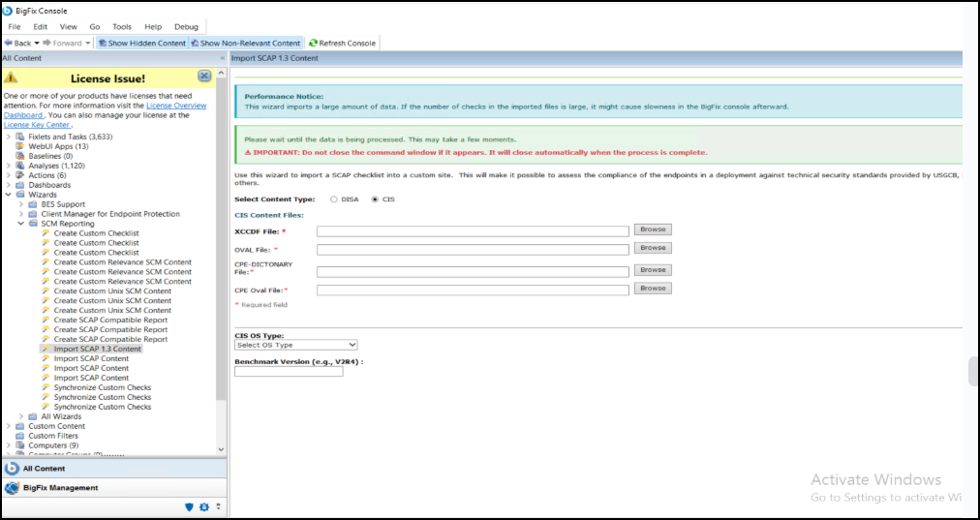This screenshot has width=980, height=520.
Task: Click wizard icon for Import SCAP 1.3 Content
Action: [x=45, y=349]
